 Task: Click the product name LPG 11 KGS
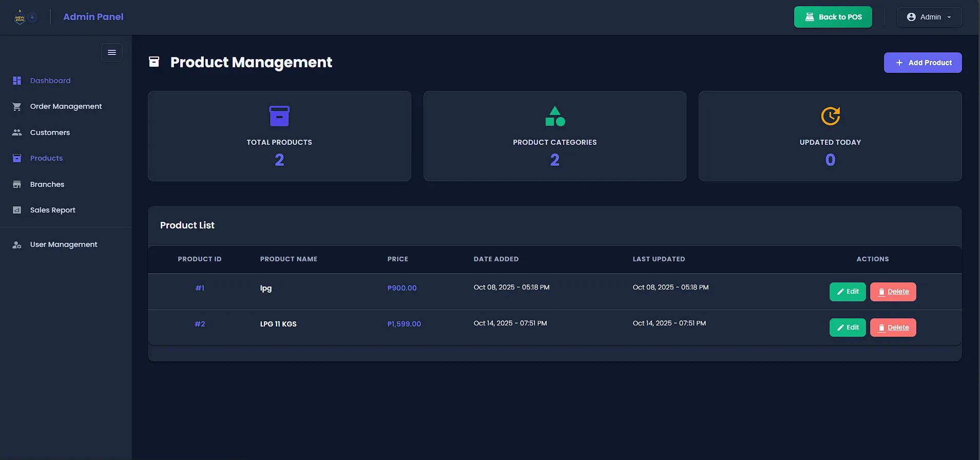tap(278, 324)
